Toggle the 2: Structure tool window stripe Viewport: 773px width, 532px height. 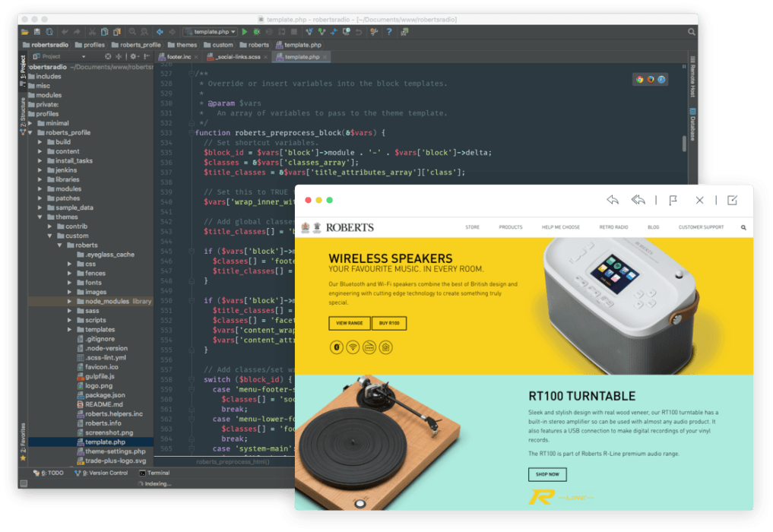23,116
